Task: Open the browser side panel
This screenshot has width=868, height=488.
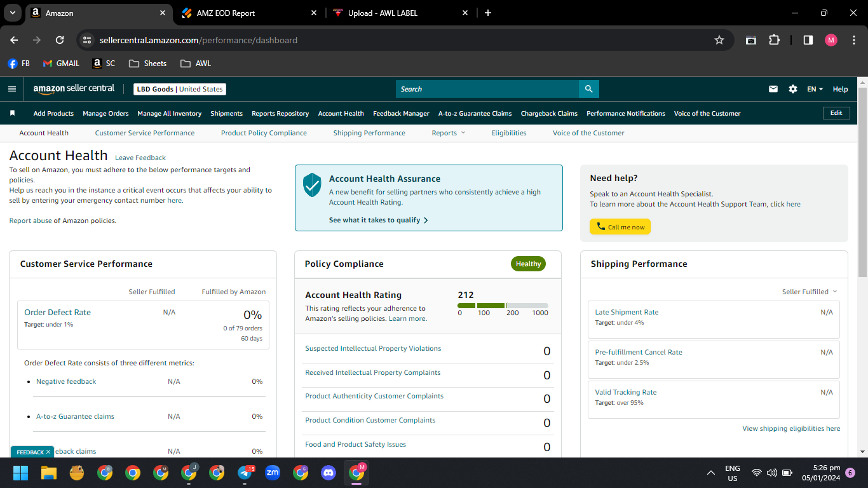Action: (x=808, y=40)
